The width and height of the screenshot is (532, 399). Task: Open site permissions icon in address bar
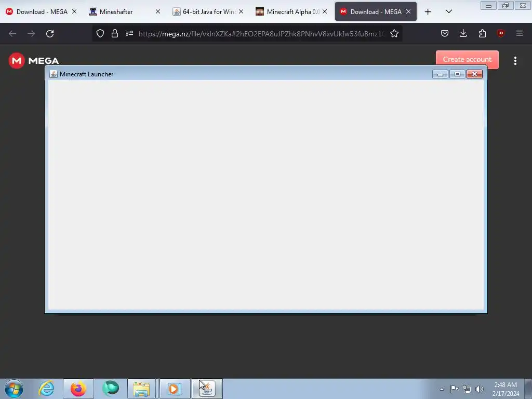point(129,33)
